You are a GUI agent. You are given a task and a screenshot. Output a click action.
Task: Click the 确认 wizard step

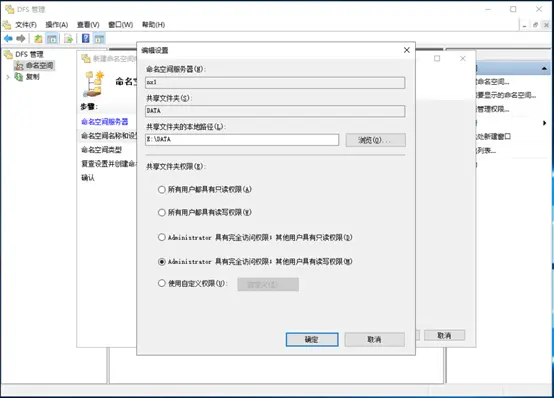[88, 178]
